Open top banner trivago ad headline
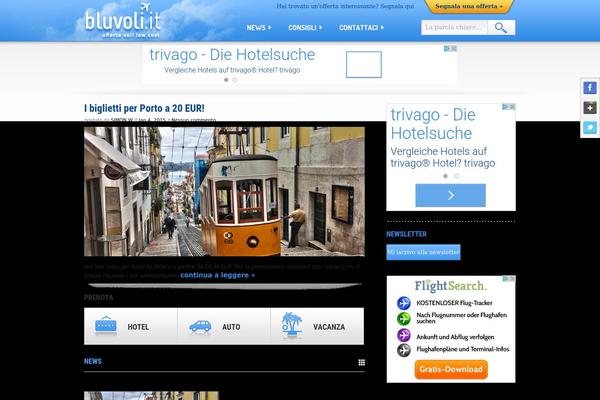The image size is (600, 400). [x=232, y=55]
